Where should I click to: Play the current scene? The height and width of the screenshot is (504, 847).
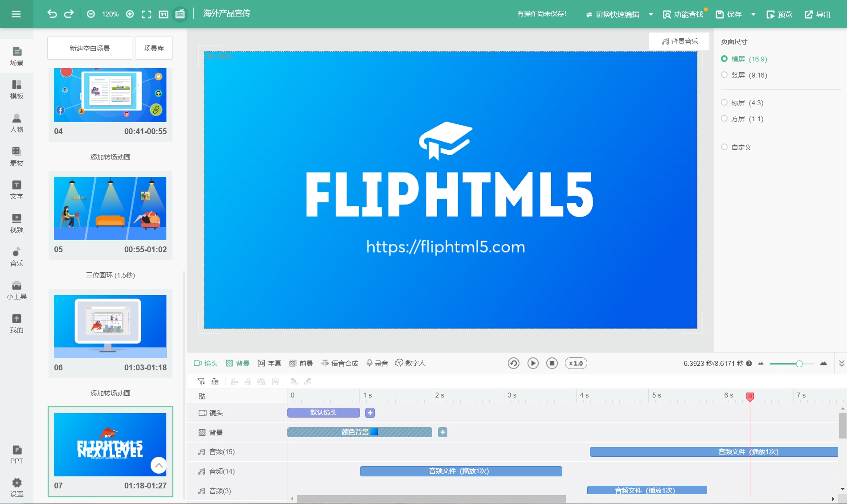533,364
